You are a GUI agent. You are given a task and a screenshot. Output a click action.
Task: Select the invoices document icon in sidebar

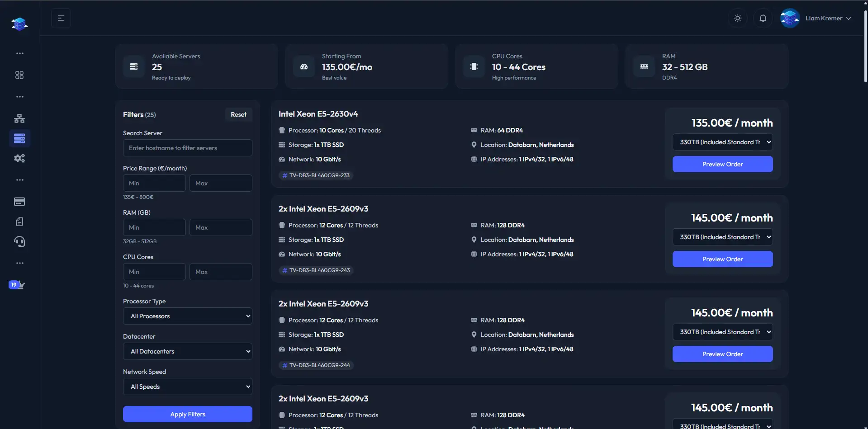point(19,222)
